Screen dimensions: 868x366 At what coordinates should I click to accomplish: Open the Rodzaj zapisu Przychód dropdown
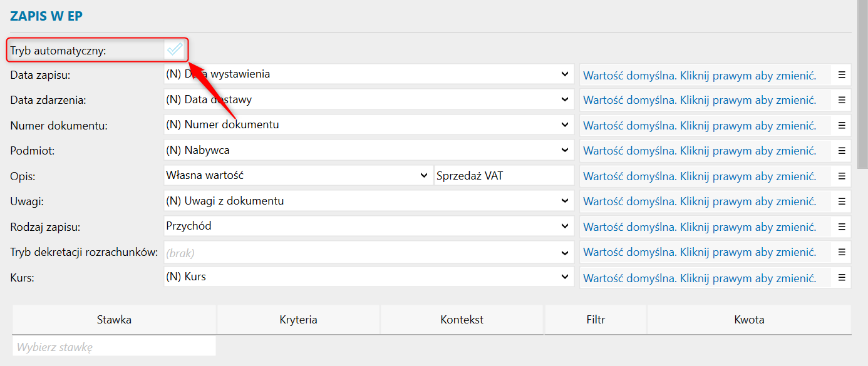pyautogui.click(x=369, y=226)
